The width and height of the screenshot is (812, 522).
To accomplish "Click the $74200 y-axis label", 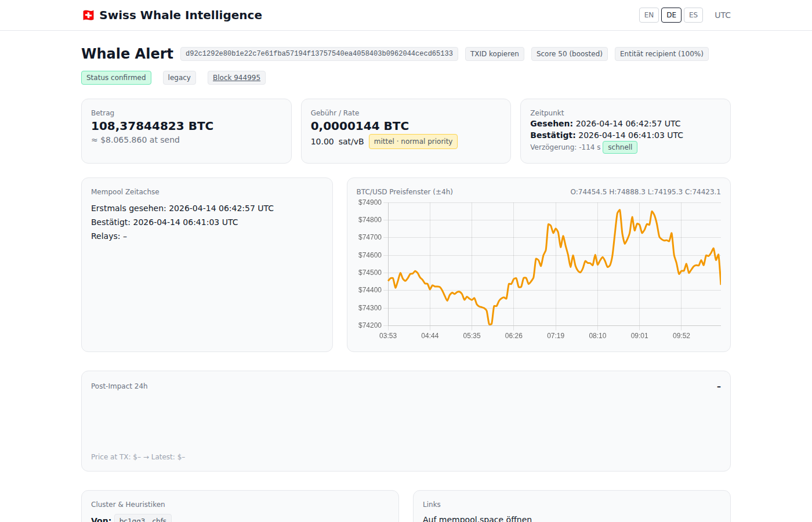I will 370,325.
